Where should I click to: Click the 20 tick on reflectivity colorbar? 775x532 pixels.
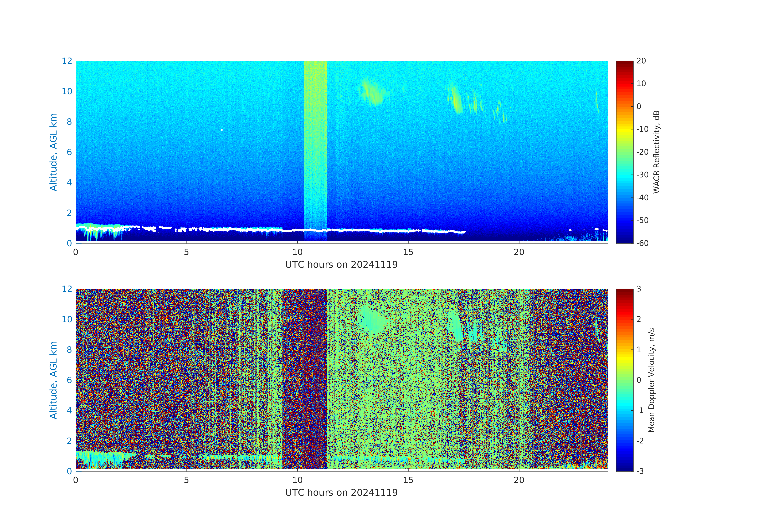tap(641, 61)
